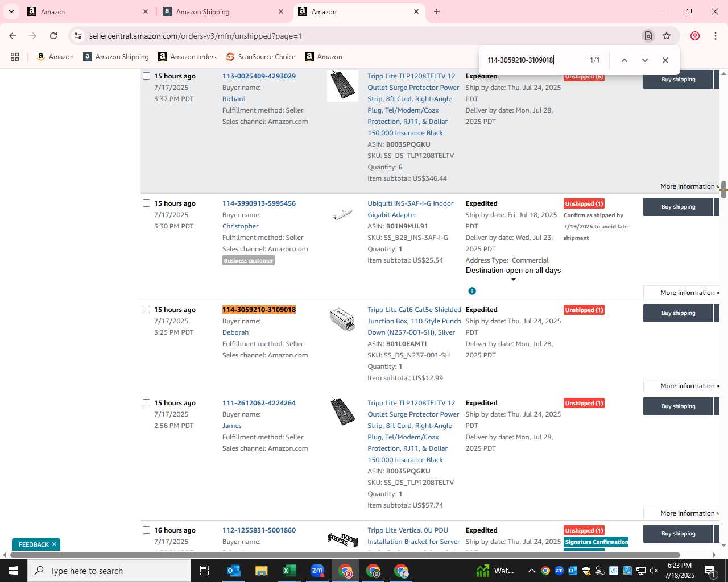Buy shipping for order 111-2612062-4224264
This screenshot has height=582, width=728.
[678, 406]
